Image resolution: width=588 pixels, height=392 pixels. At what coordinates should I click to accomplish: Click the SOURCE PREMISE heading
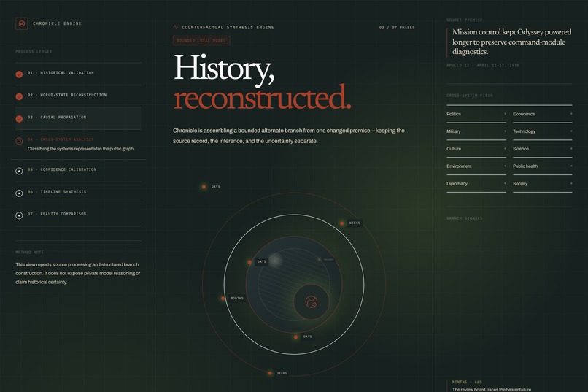465,20
